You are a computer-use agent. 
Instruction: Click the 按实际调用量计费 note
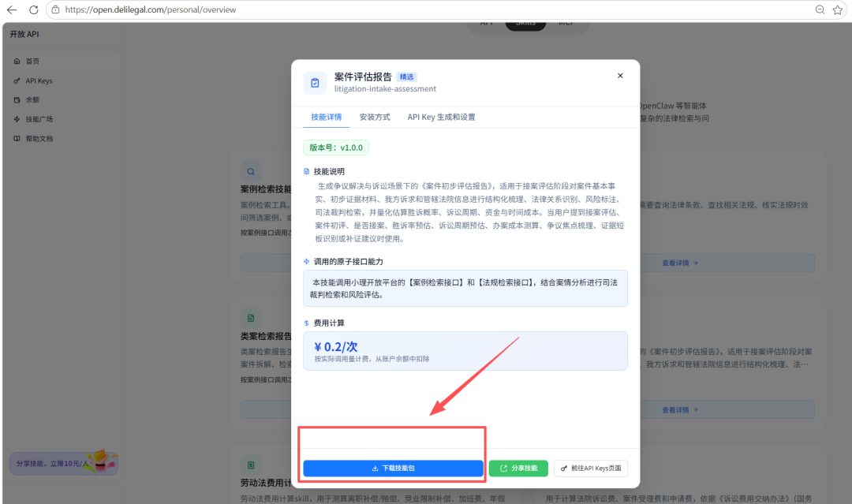[372, 359]
